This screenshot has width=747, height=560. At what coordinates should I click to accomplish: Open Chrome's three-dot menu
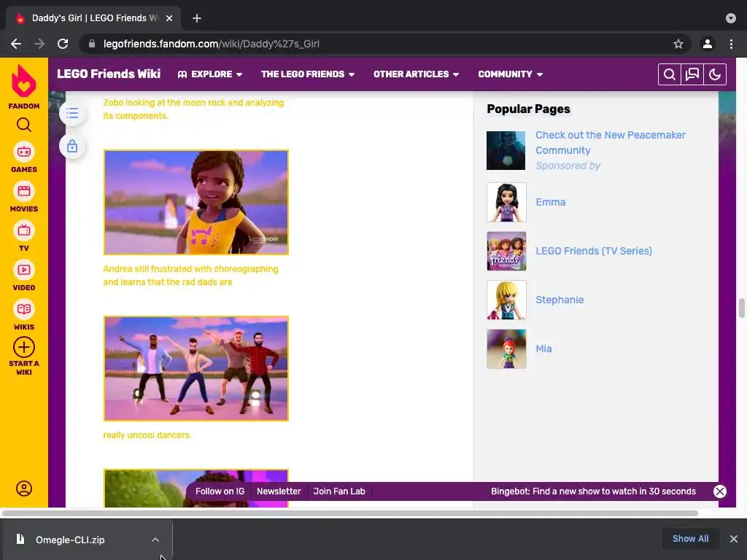pos(731,44)
